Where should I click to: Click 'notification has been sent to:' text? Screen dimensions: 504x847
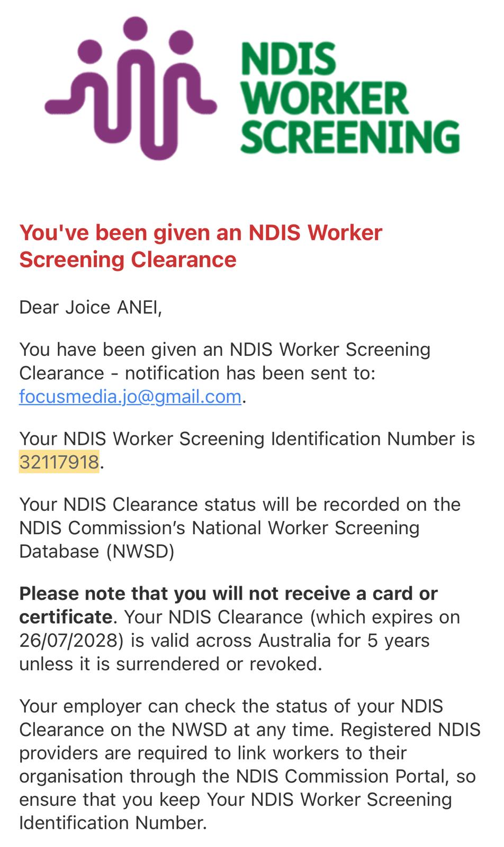[x=249, y=373]
